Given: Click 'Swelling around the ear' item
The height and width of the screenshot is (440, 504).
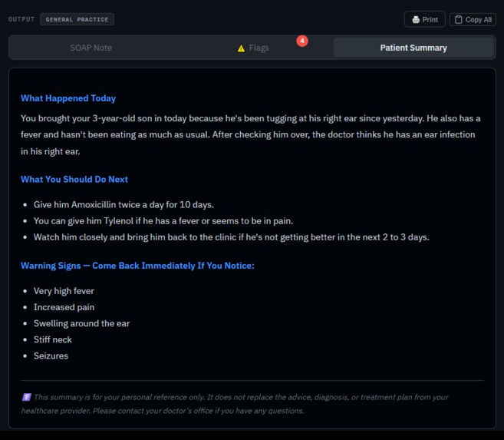Looking at the screenshot, I should point(81,323).
